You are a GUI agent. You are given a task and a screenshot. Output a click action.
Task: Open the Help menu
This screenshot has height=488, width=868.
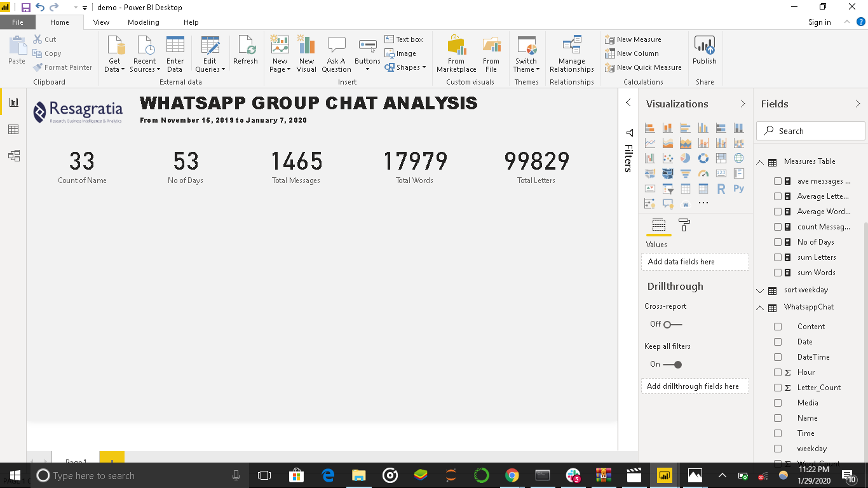tap(190, 22)
